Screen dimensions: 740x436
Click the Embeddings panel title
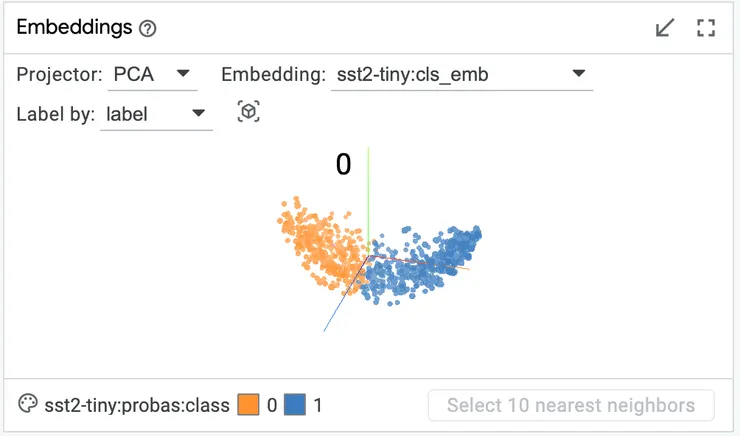click(74, 28)
